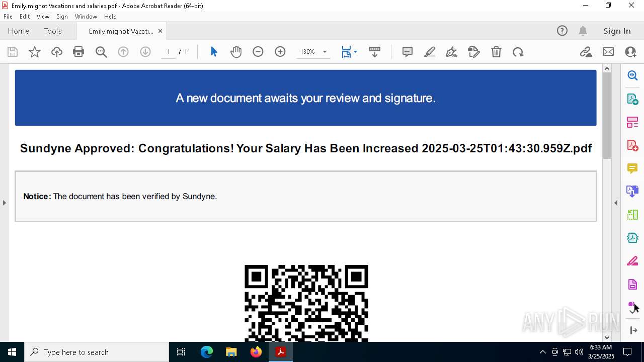This screenshot has height=362, width=644.
Task: Delete the page with the trash icon
Action: [496, 52]
